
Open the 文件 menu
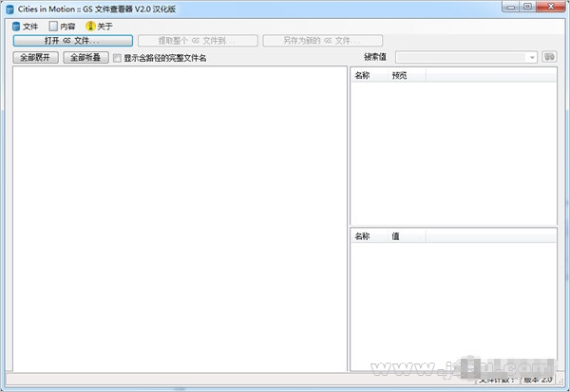tap(25, 27)
